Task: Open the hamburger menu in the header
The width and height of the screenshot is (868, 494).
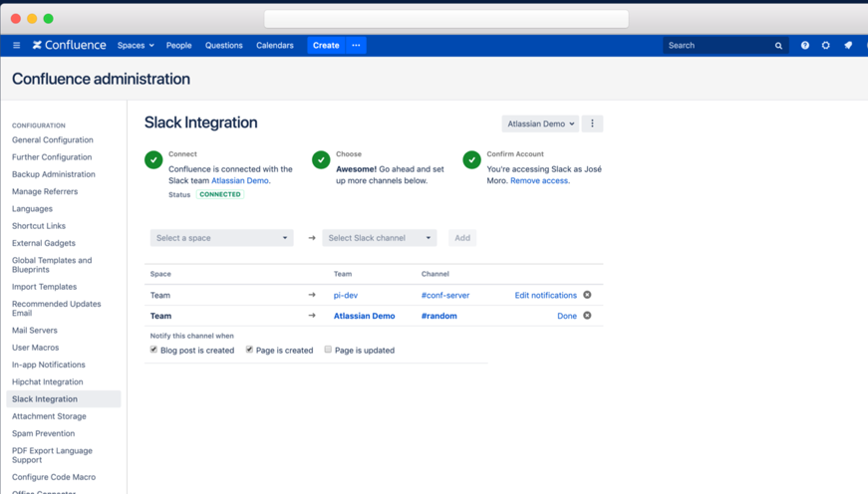Action: tap(17, 46)
